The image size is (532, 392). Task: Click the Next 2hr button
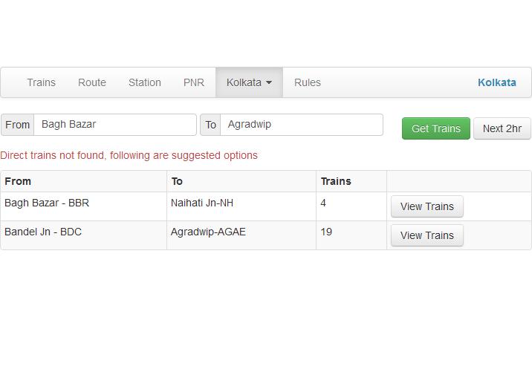pos(502,128)
